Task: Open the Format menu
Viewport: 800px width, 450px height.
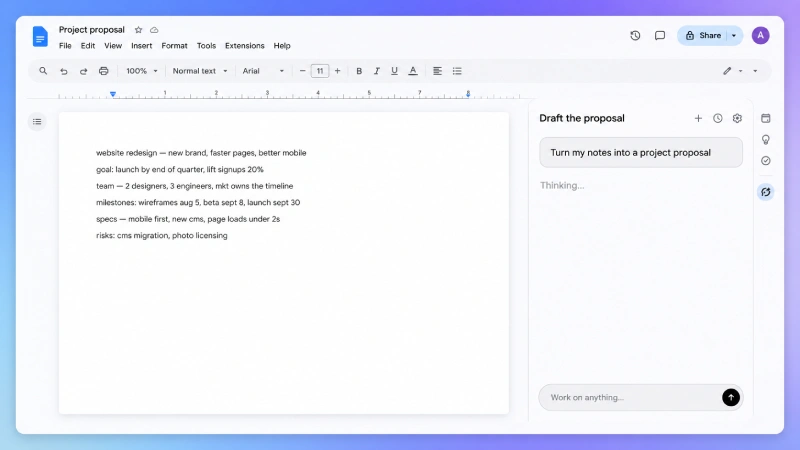Action: tap(174, 46)
